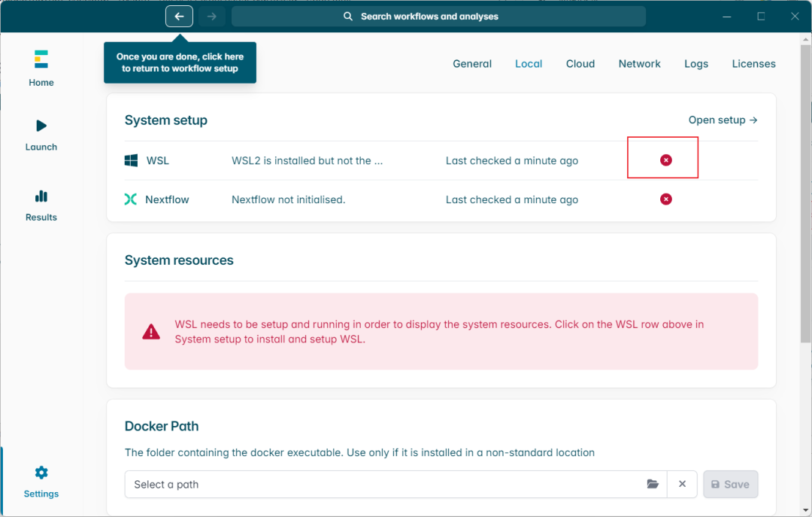Clear the Docker path with X icon
This screenshot has height=517, width=812.
point(682,485)
